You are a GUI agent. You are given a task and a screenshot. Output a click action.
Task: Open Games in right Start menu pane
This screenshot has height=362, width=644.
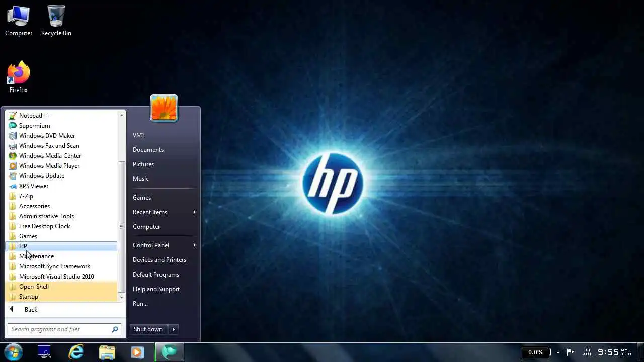pos(142,198)
